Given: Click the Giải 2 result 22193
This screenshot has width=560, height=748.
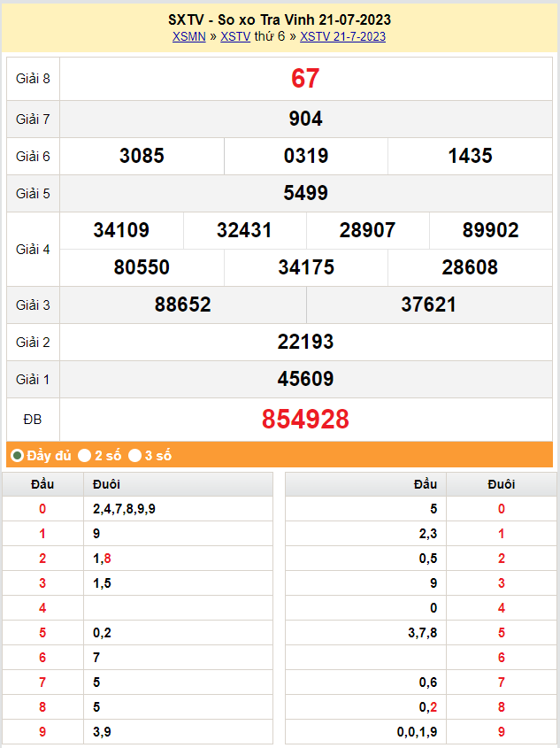Looking at the screenshot, I should tap(305, 342).
